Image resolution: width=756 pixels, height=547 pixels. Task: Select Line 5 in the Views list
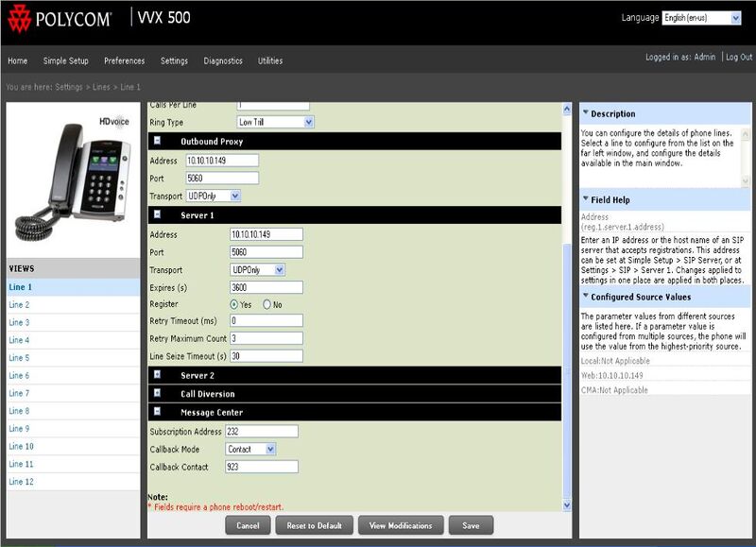[19, 358]
